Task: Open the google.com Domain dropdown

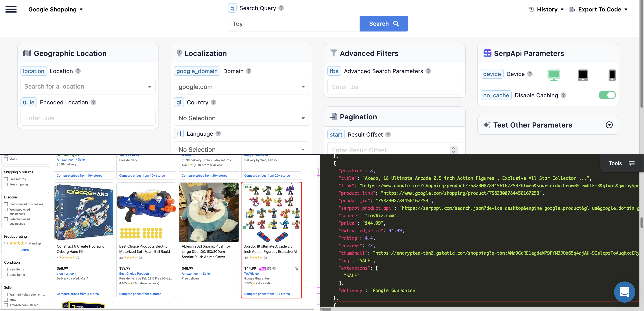Action: click(241, 87)
